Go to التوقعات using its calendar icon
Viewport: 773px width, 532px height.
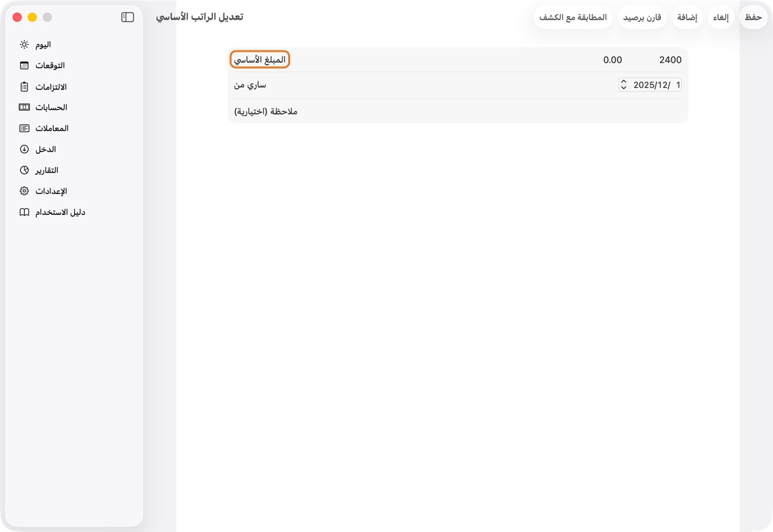tap(24, 66)
